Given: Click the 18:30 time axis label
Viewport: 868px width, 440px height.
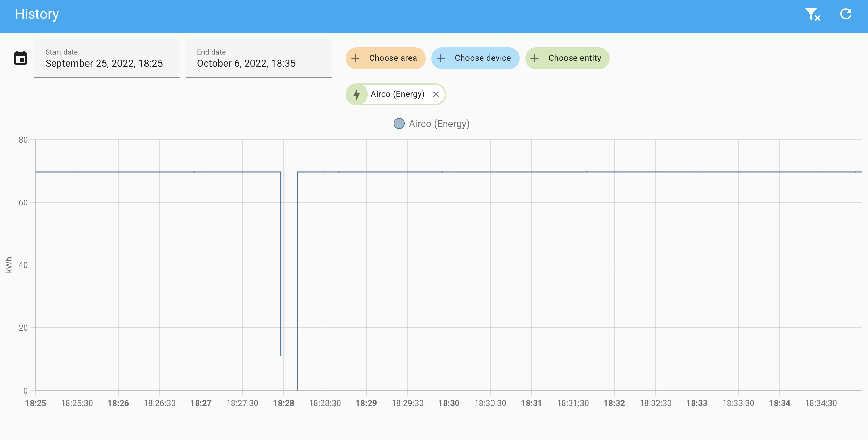Looking at the screenshot, I should point(449,403).
